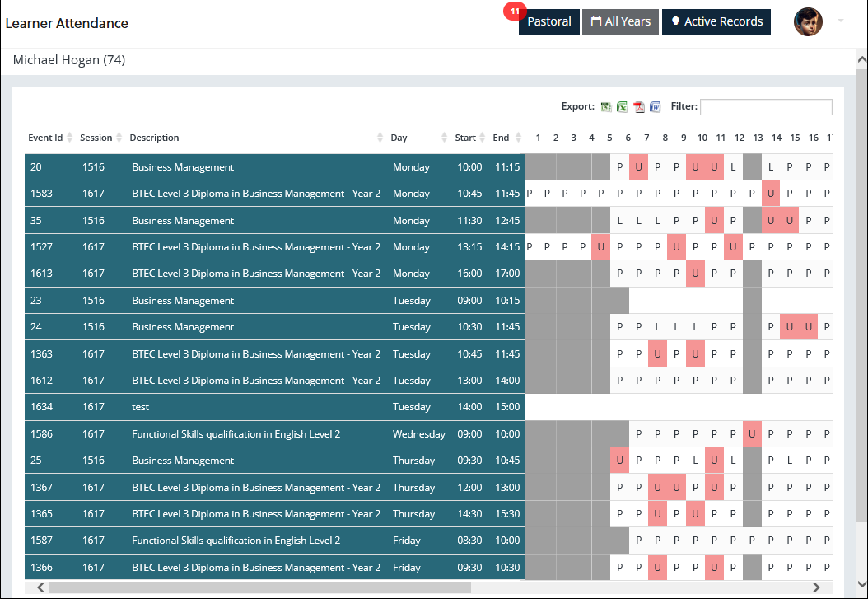The image size is (868, 599).
Task: Select event 1583 BTEC Level 3 row
Action: [x=255, y=194]
